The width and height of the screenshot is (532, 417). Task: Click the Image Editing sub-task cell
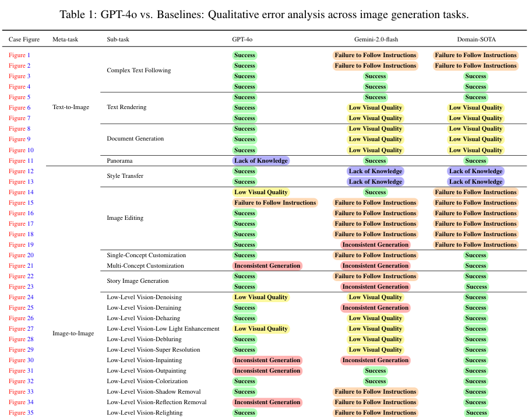tap(125, 218)
